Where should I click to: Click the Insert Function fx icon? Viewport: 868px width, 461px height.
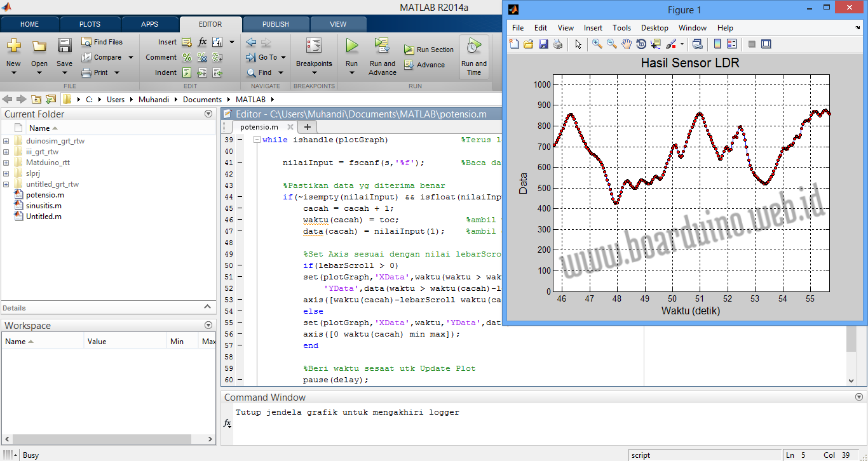(x=202, y=42)
